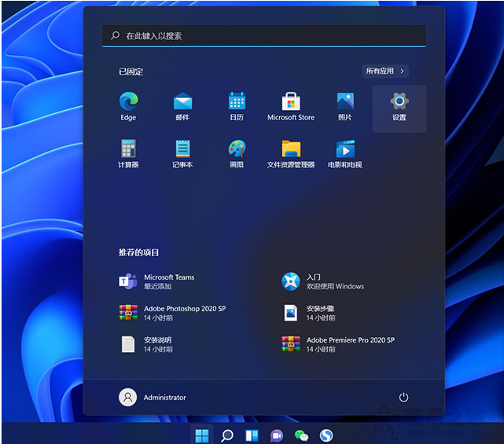Click the Windows Start button on taskbar
This screenshot has width=504, height=444.
(x=202, y=435)
